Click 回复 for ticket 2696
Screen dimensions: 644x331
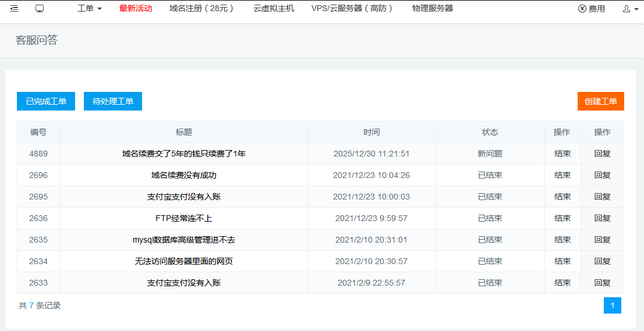(602, 176)
